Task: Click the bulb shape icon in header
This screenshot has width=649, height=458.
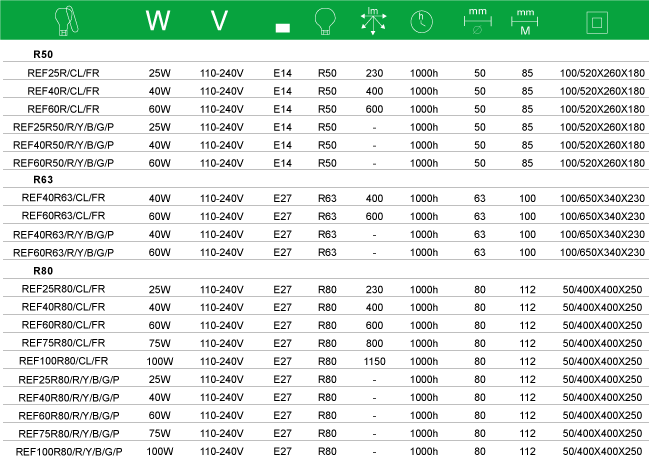Action: [327, 20]
